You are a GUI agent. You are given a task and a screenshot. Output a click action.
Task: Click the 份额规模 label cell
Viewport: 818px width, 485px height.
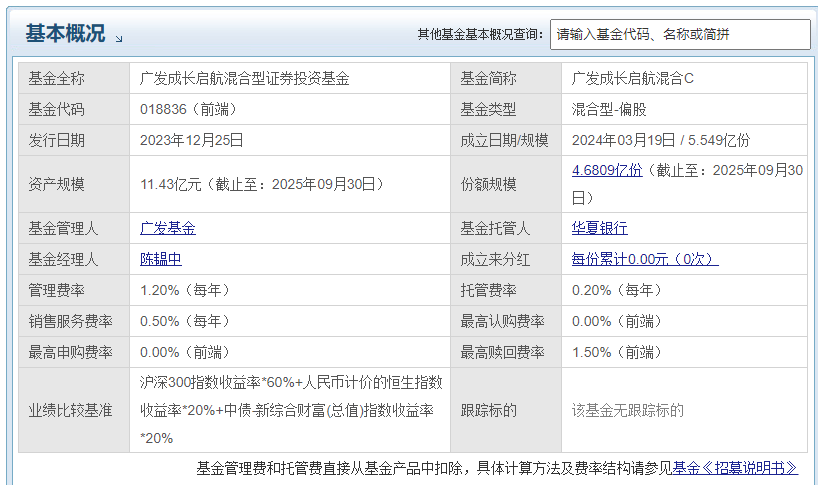(506, 184)
